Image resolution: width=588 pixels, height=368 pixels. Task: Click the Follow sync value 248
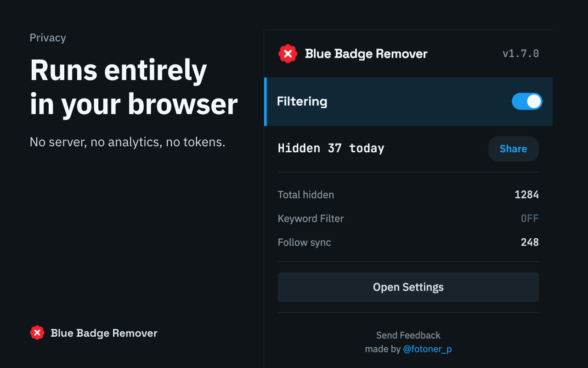point(530,242)
